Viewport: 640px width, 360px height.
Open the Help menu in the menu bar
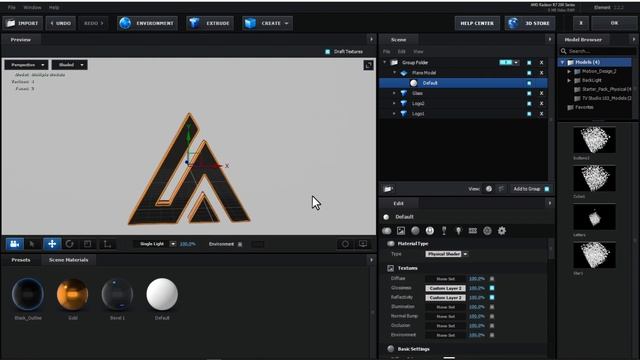coord(54,7)
